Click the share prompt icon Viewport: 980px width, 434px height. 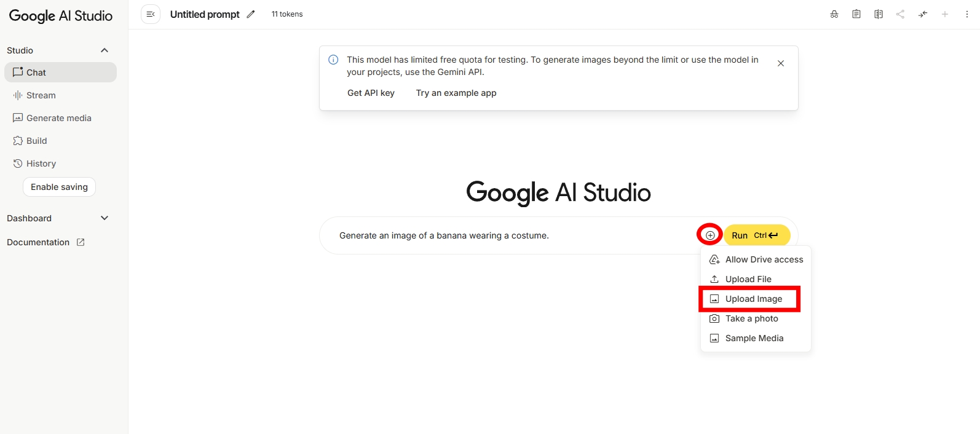900,14
